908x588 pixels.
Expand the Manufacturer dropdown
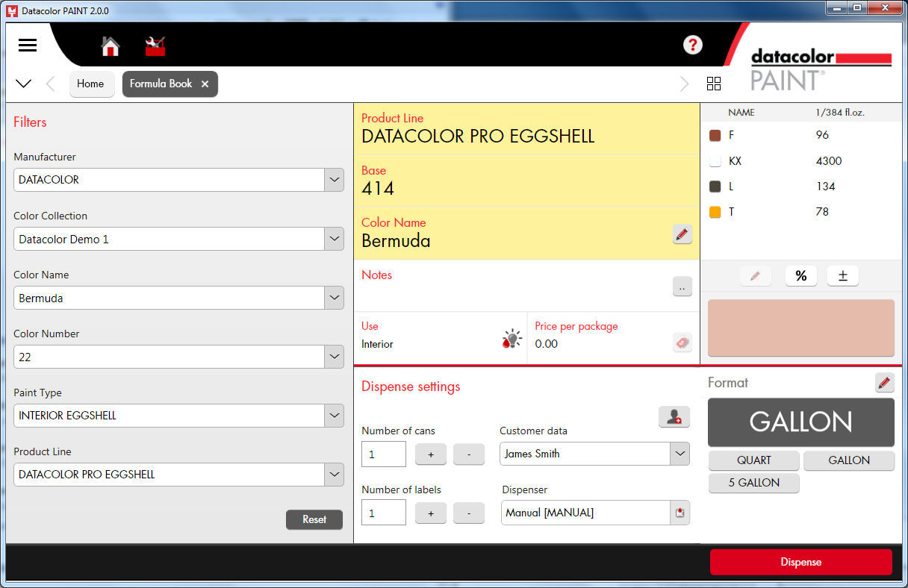pyautogui.click(x=334, y=180)
